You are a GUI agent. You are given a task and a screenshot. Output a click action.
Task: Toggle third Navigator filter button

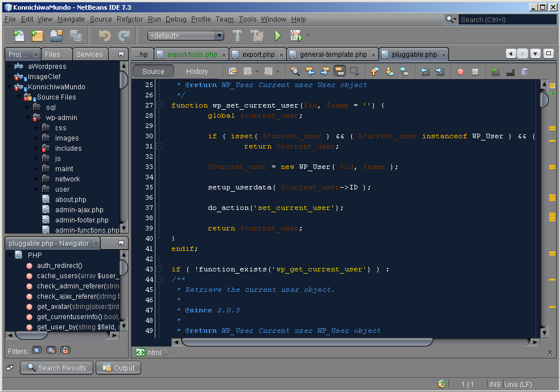coord(65,350)
